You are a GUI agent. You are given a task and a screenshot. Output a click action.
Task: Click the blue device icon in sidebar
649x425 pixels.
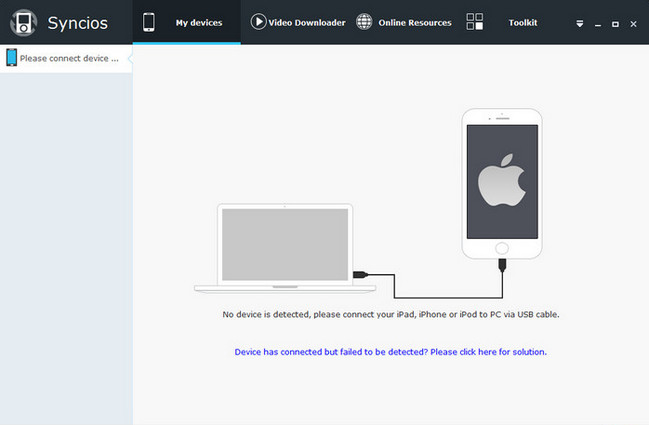coord(11,58)
